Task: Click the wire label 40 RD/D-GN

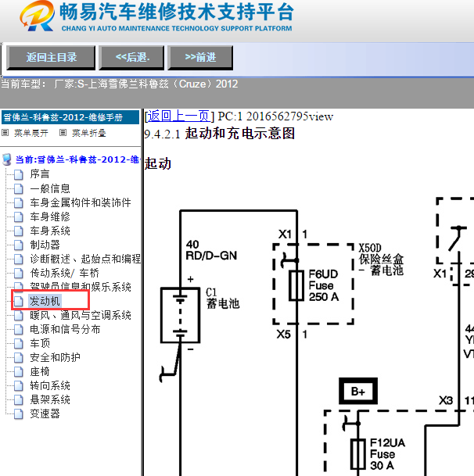Action: (x=211, y=250)
